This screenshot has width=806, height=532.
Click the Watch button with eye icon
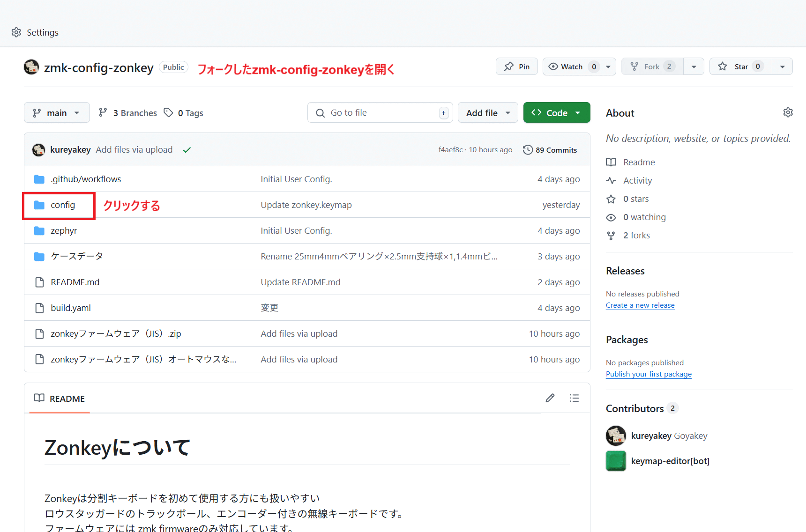[572, 66]
